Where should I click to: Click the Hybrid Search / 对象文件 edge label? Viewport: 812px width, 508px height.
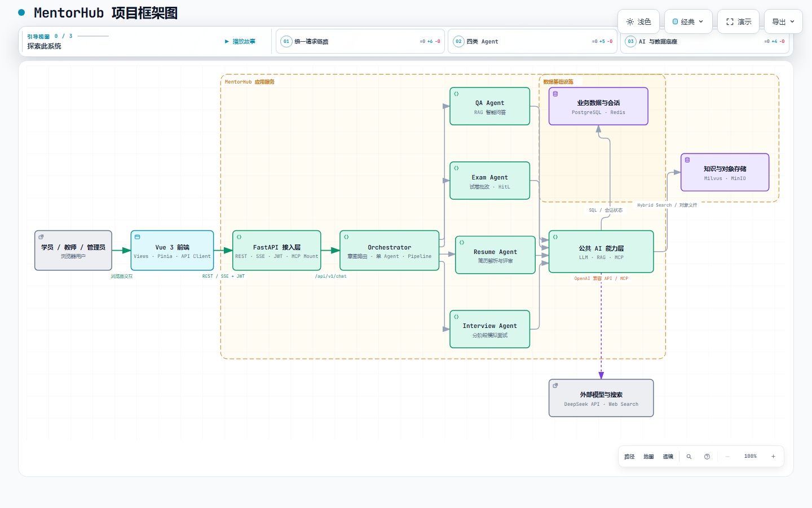(x=667, y=205)
